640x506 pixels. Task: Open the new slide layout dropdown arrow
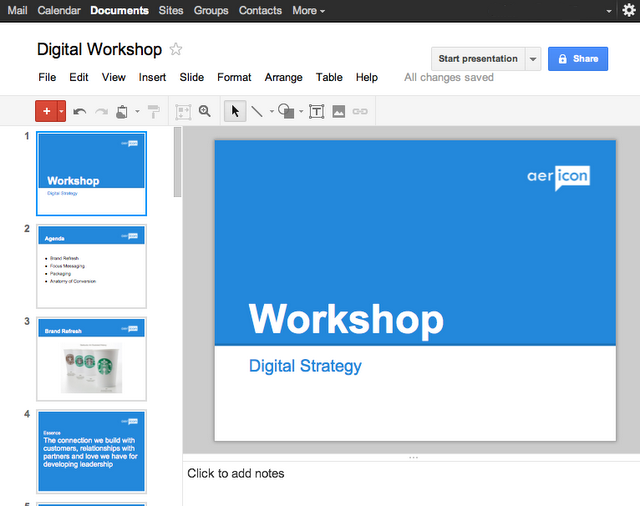(61, 111)
